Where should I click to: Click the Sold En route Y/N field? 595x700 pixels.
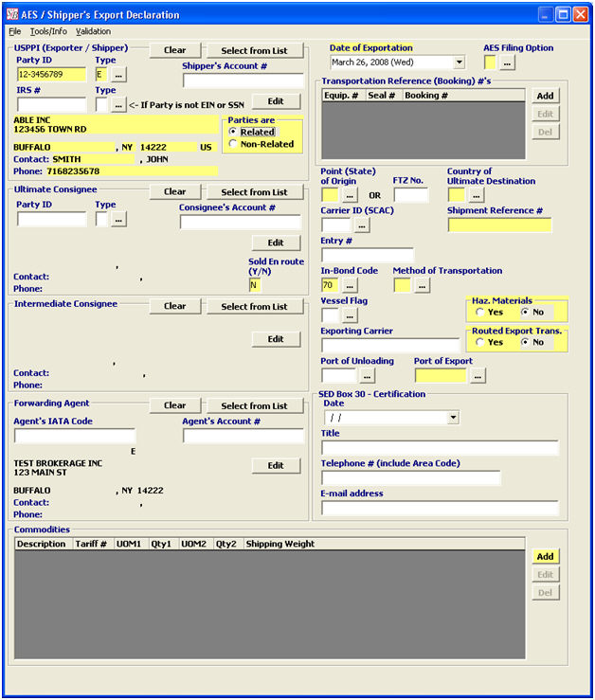click(x=255, y=285)
